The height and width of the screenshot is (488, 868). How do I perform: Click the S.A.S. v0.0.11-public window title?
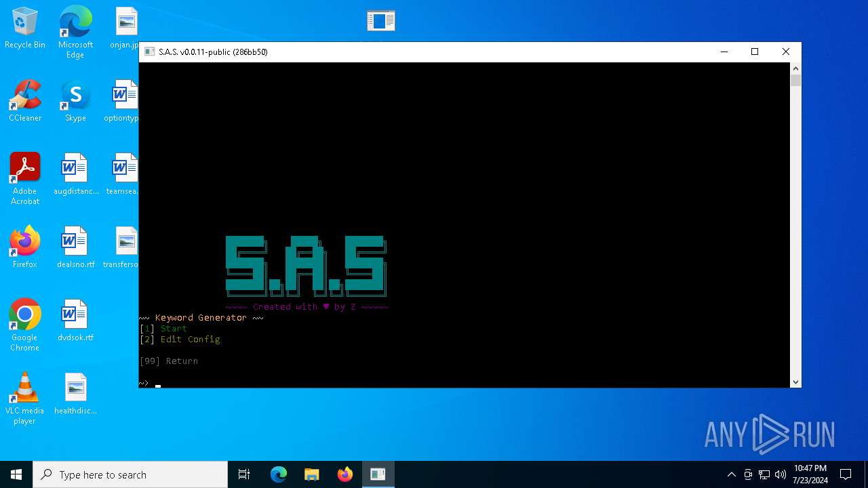pyautogui.click(x=213, y=52)
